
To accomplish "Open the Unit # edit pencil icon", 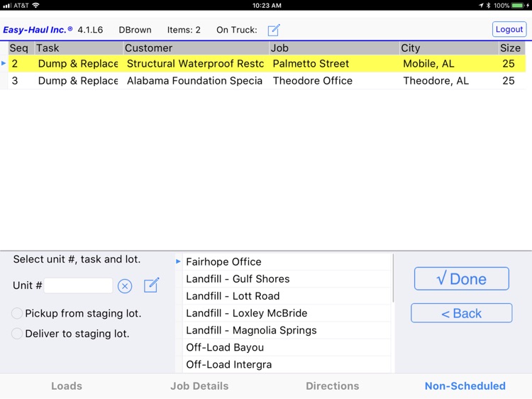I will point(151,285).
